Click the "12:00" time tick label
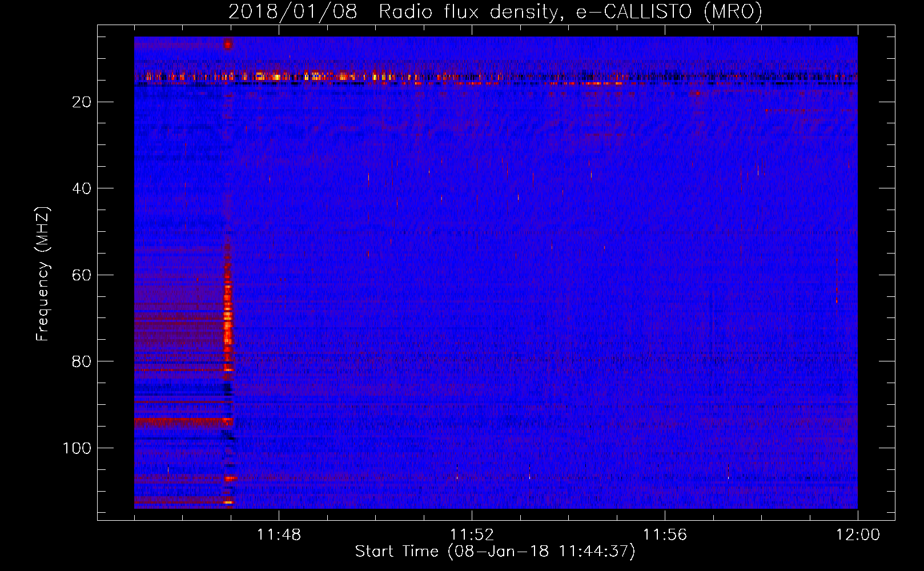Viewport: 924px width, 571px height. click(858, 535)
